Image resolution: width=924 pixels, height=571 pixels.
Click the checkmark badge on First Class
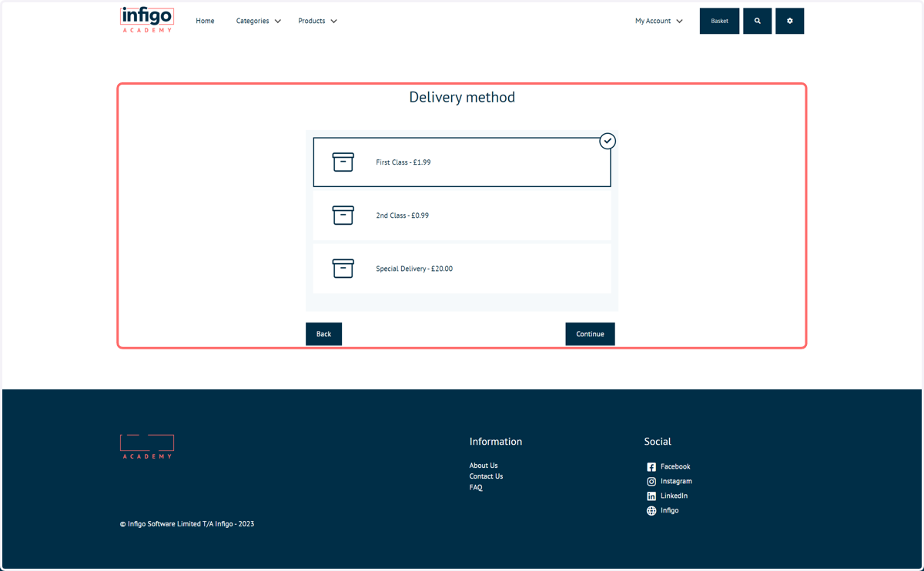pos(608,141)
